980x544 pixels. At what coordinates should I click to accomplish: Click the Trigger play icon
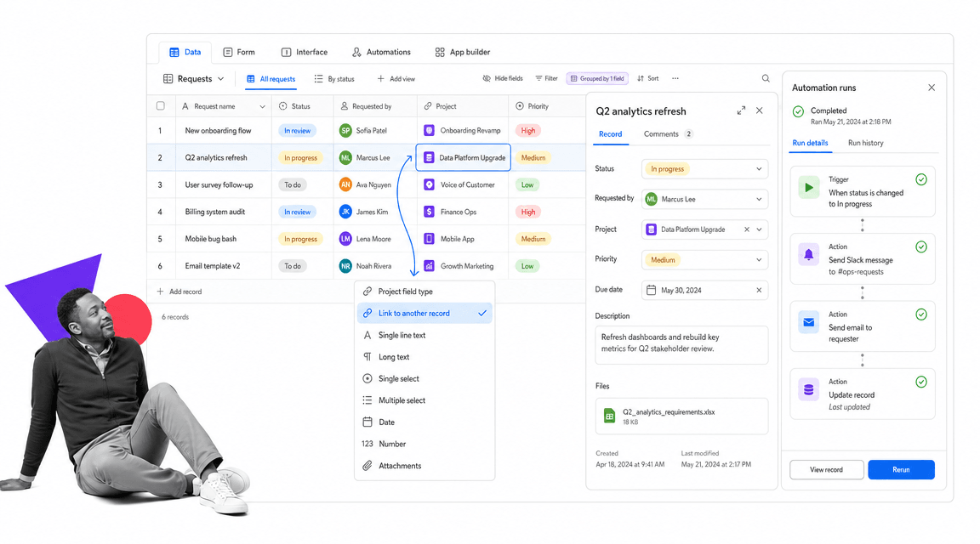[x=809, y=187]
